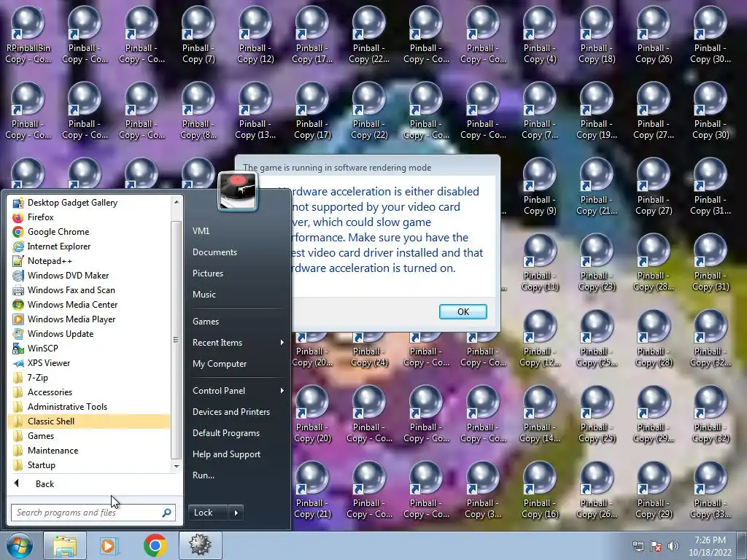Open the shutdown options arrow next to Lock
The height and width of the screenshot is (560, 747).
pyautogui.click(x=236, y=513)
